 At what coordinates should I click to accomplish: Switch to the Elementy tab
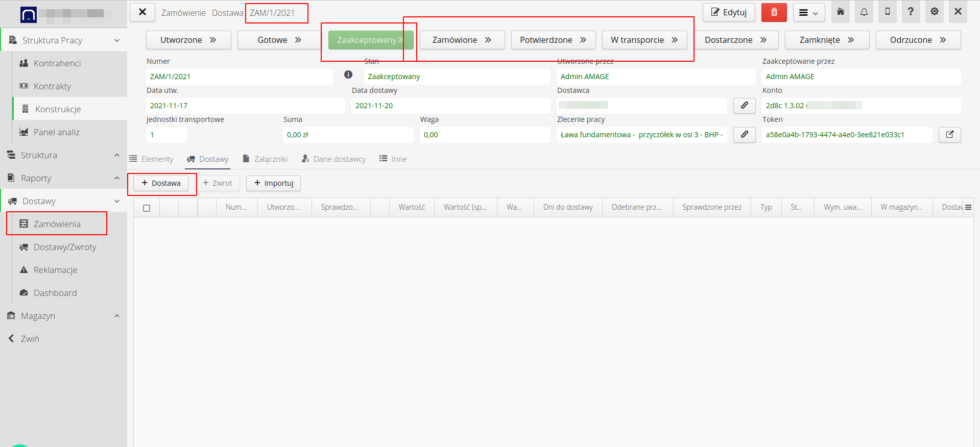click(151, 159)
